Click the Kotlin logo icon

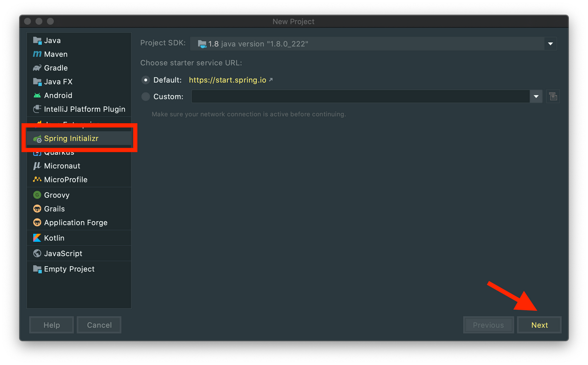coord(37,238)
